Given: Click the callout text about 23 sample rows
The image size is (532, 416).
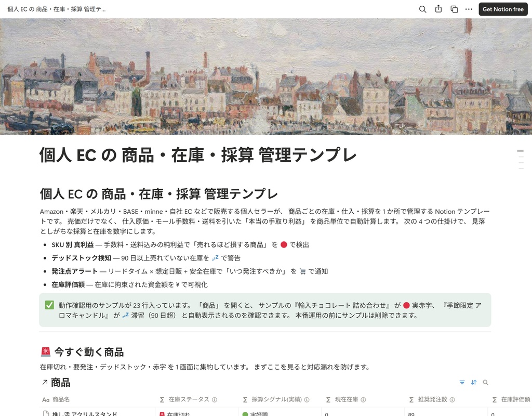Looking at the screenshot, I should (270, 310).
